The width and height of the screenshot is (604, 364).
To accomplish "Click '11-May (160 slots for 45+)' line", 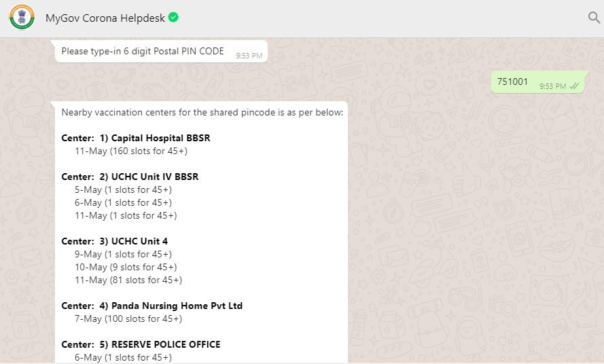I will 131,151.
